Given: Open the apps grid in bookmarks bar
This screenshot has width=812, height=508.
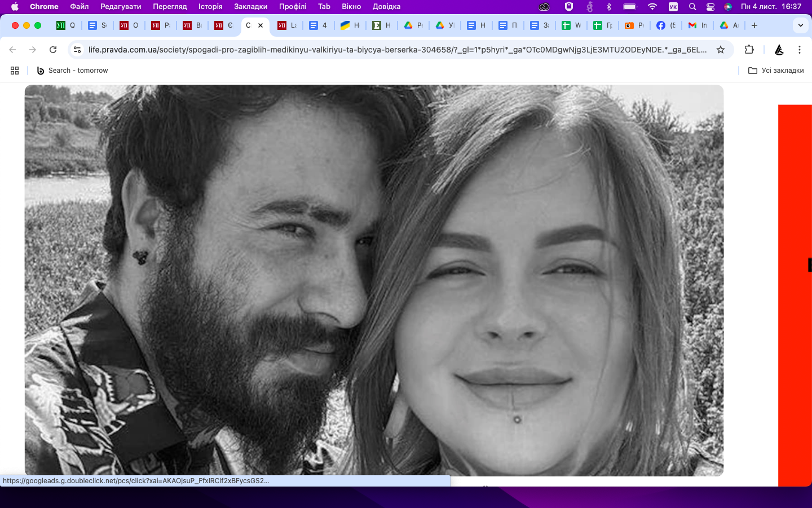Looking at the screenshot, I should point(15,71).
